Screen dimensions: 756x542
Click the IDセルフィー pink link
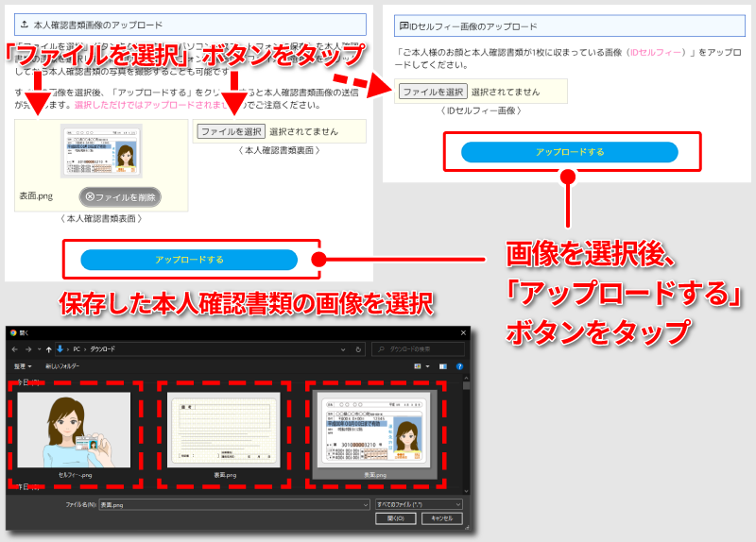[x=656, y=53]
